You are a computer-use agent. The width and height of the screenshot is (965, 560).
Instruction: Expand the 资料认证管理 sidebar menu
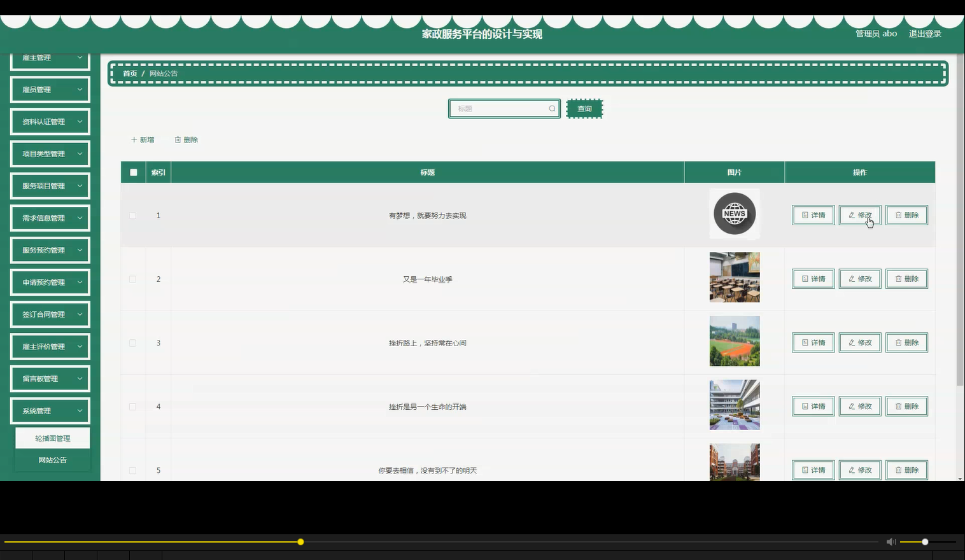50,122
